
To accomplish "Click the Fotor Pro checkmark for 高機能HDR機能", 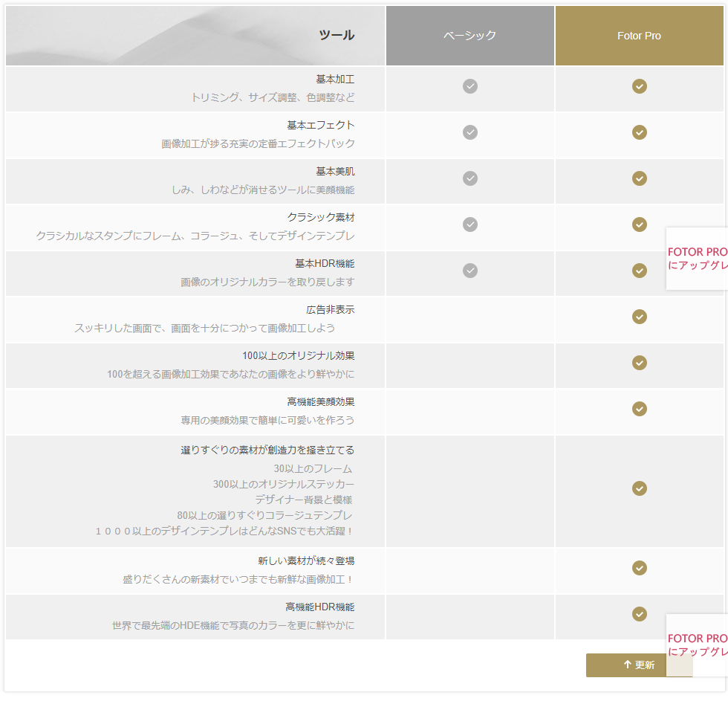I will click(640, 614).
